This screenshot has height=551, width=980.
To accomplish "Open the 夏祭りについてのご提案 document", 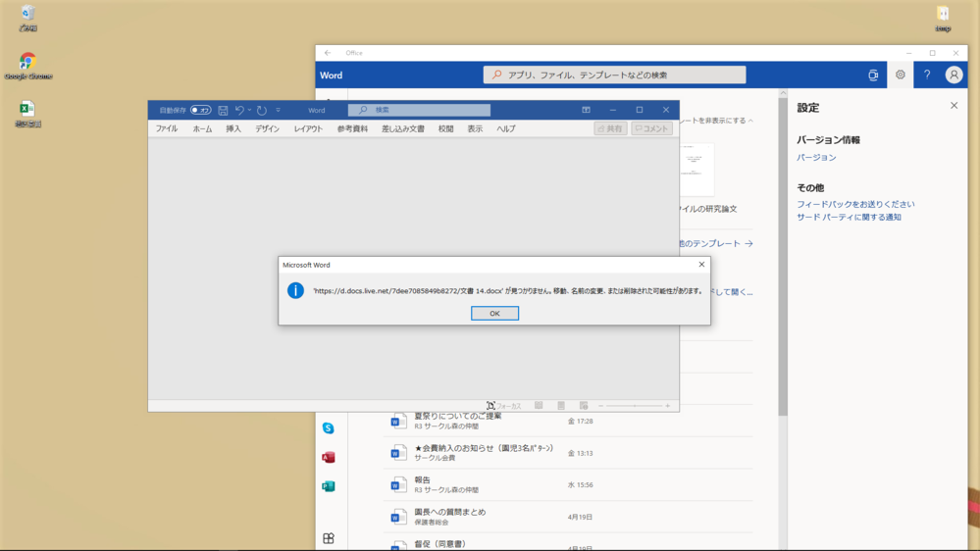I will click(568, 421).
